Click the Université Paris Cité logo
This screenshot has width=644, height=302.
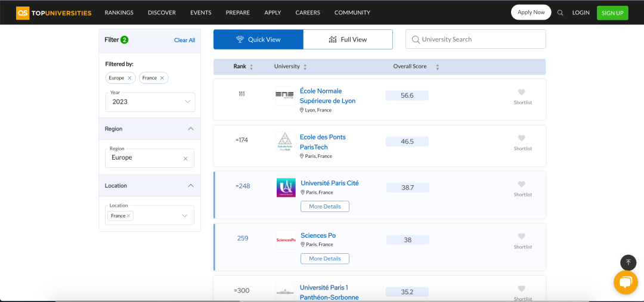click(x=286, y=188)
